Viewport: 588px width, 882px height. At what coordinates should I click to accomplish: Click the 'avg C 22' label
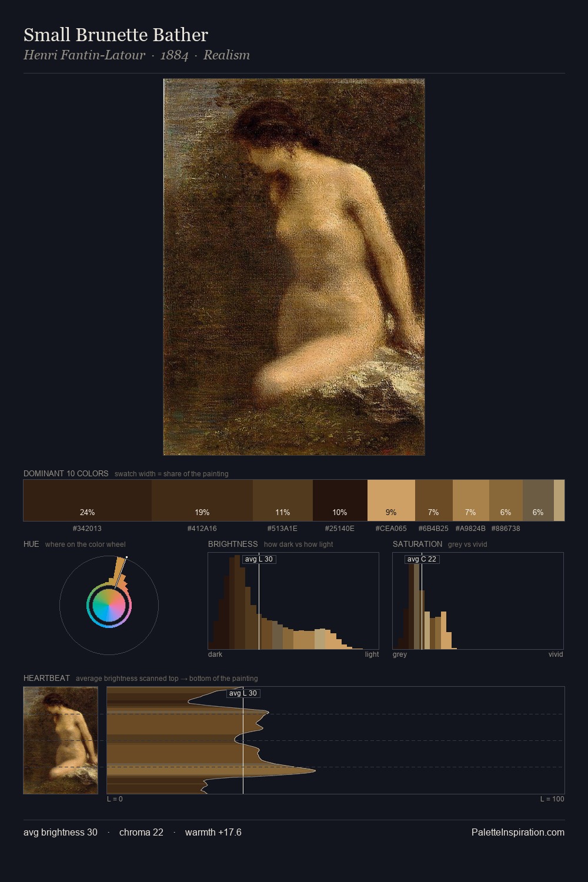[422, 559]
